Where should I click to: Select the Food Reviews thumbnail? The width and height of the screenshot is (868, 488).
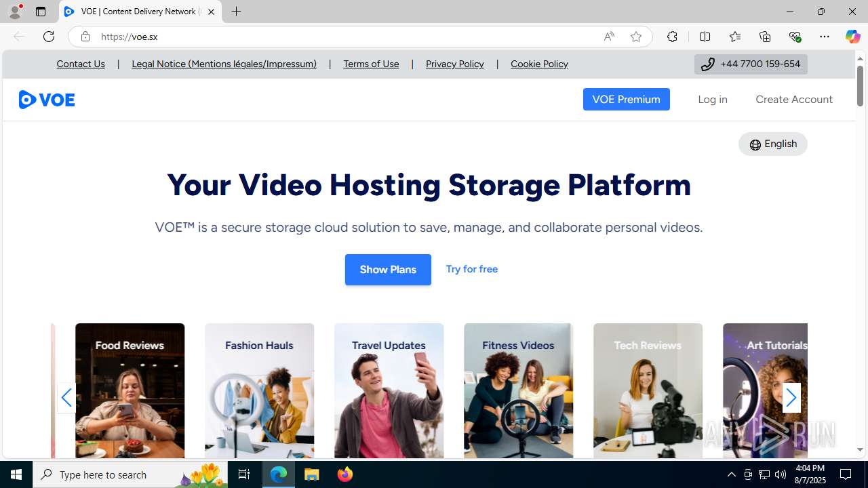click(x=130, y=391)
